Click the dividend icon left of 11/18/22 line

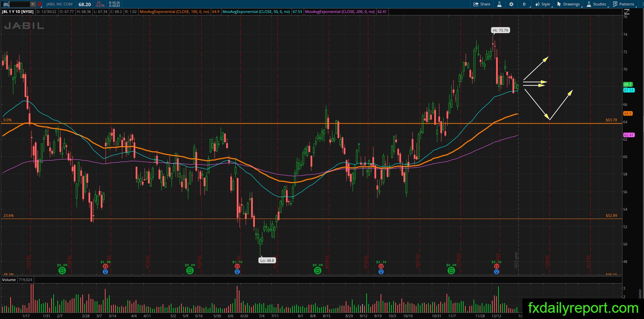tap(451, 271)
